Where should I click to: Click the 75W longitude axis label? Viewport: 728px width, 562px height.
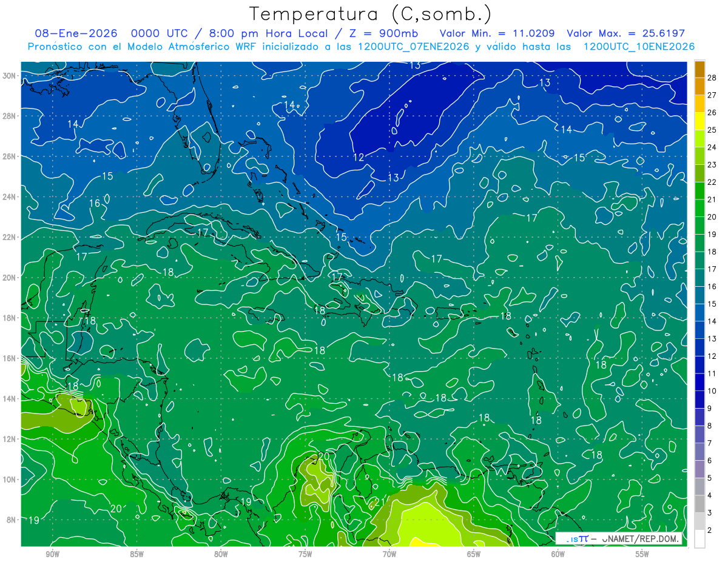[x=305, y=554]
